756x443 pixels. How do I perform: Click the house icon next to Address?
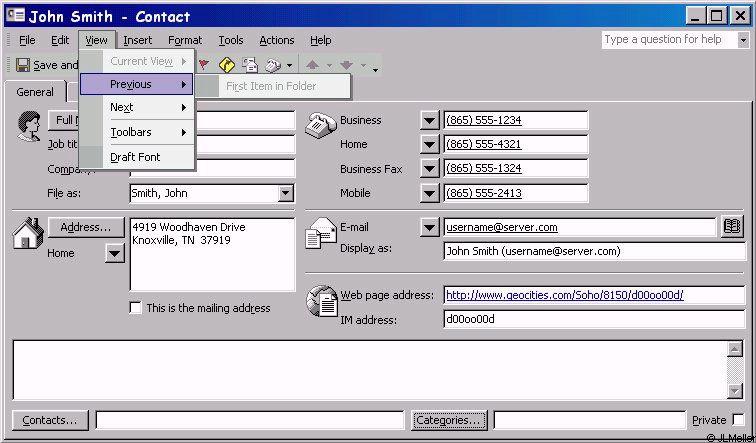[x=28, y=233]
